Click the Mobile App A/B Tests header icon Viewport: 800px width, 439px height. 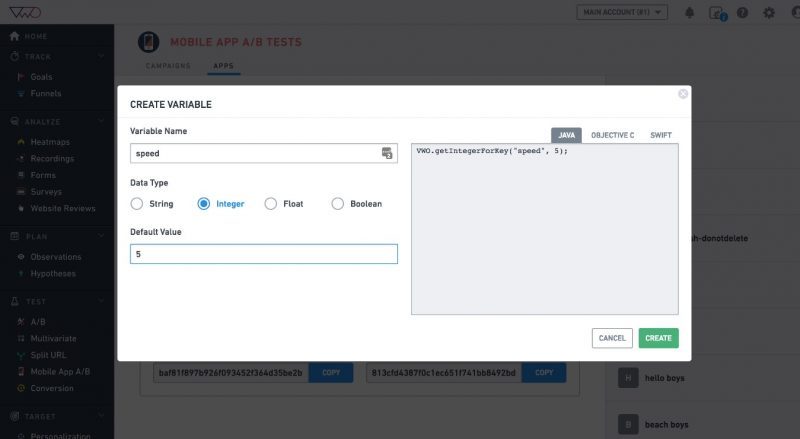(148, 42)
